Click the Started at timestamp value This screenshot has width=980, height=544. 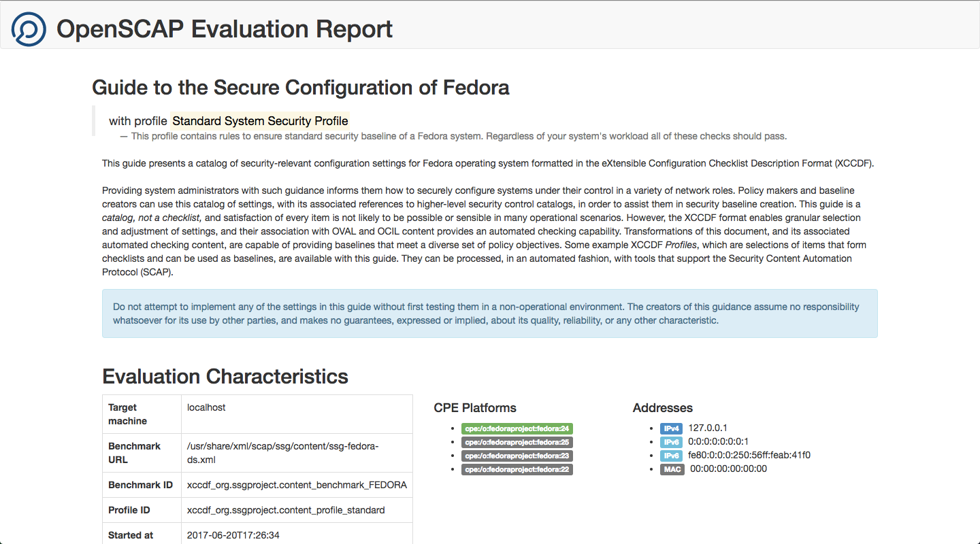[x=233, y=535]
